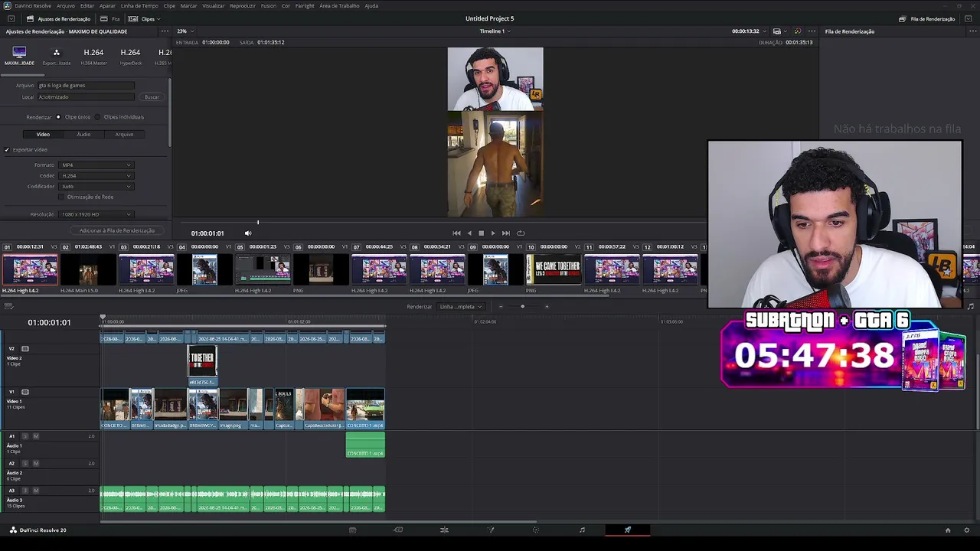This screenshot has width=980, height=551.
Task: Open the Timeline 1 name dropdown
Action: pyautogui.click(x=495, y=31)
